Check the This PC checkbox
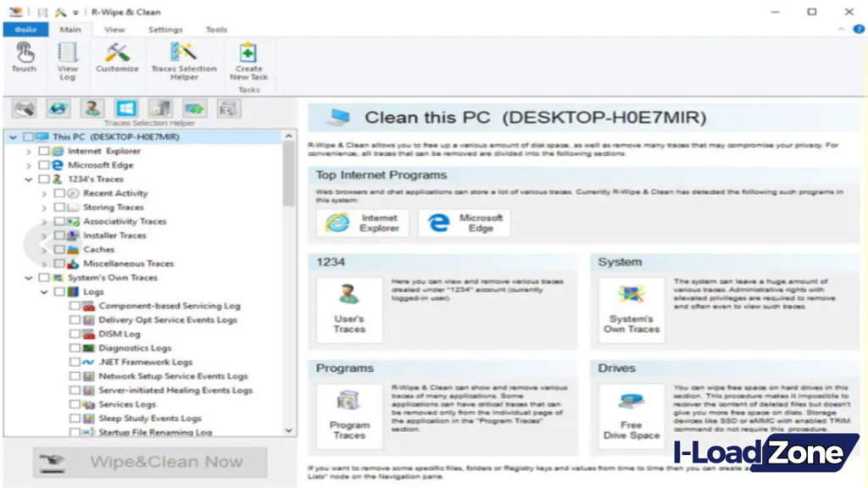 (28, 136)
